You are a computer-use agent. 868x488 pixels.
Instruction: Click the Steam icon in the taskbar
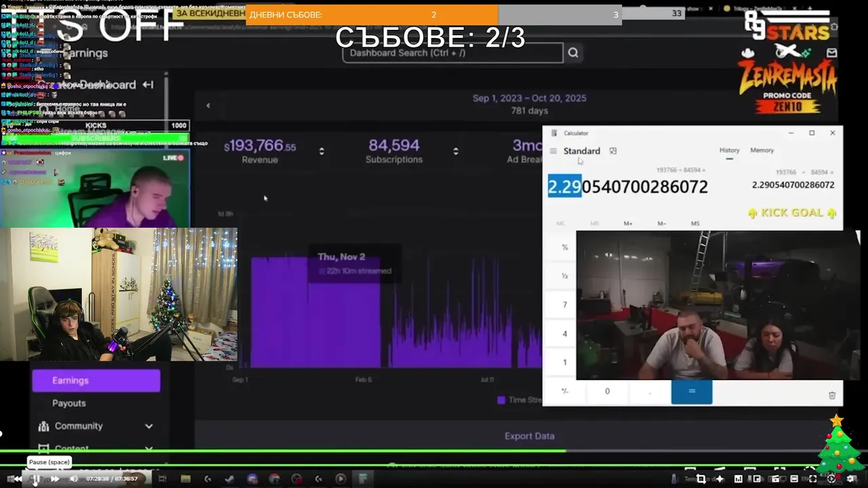pyautogui.click(x=229, y=479)
